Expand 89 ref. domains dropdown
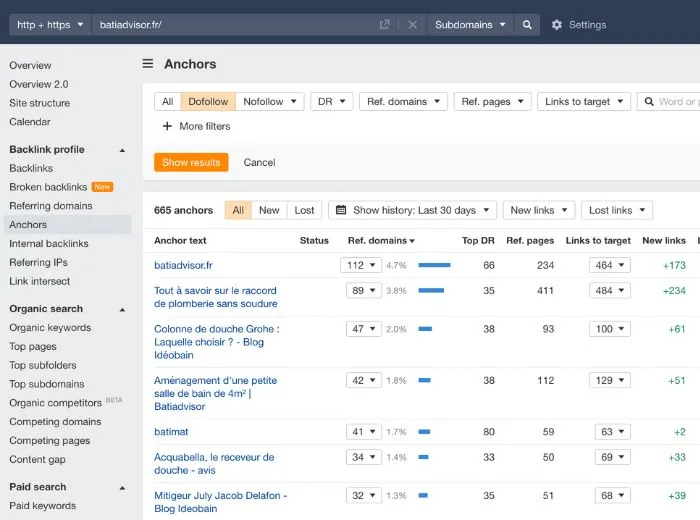Image resolution: width=700 pixels, height=520 pixels. point(364,291)
